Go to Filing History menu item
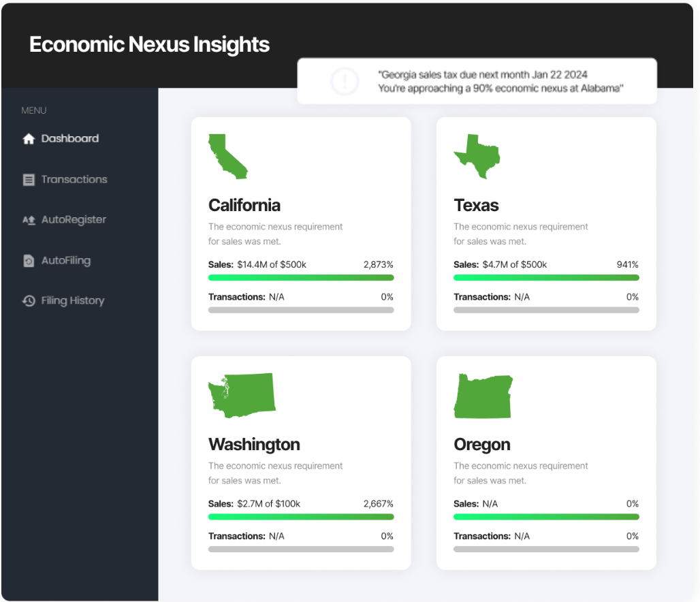The width and height of the screenshot is (700, 602). point(73,301)
